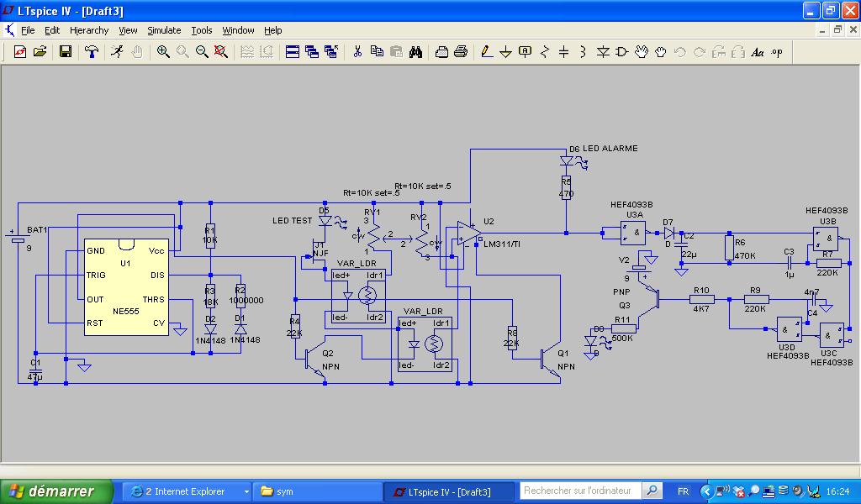Viewport: 861px width, 504px height.
Task: Click the LTspice IV taskbar button
Action: tap(449, 492)
